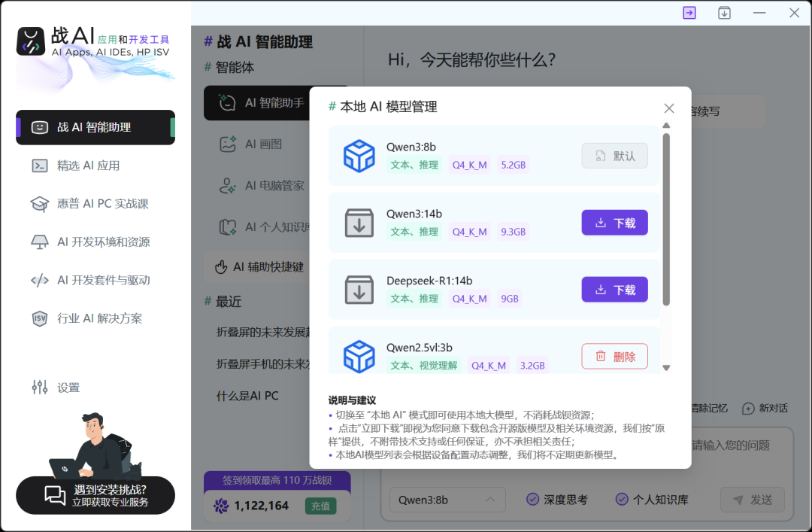Click Q4_K_M tag of Qwen3:14b
The image size is (812, 532).
(469, 232)
